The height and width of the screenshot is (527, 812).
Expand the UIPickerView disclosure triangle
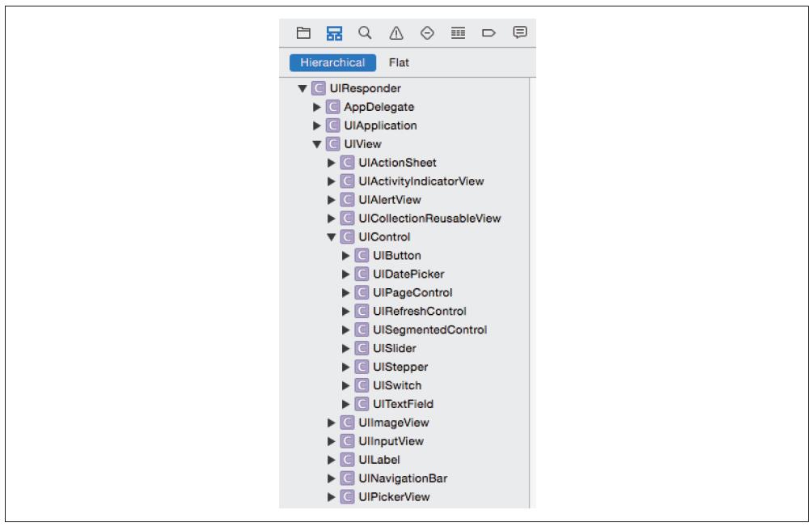[332, 498]
